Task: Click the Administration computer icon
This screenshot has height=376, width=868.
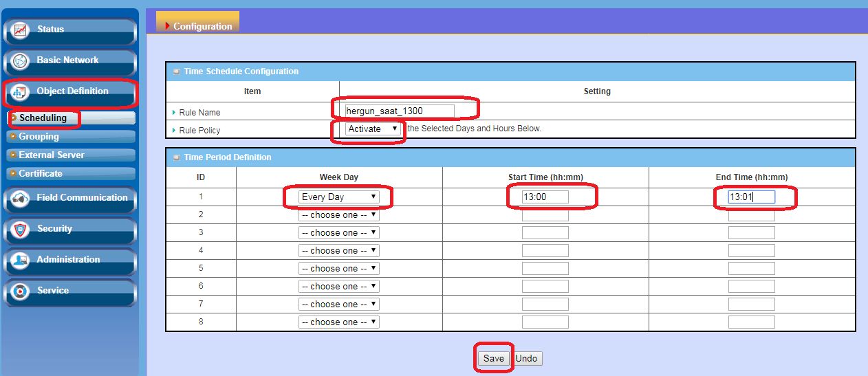Action: [21, 261]
